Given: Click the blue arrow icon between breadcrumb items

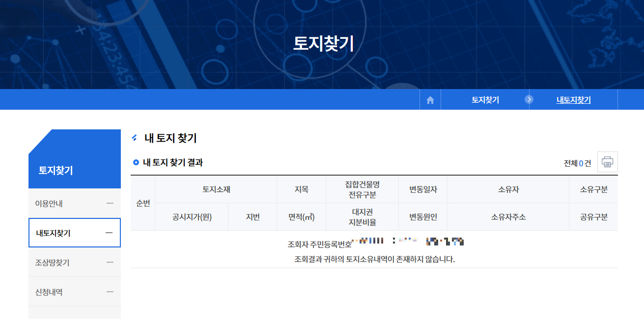Looking at the screenshot, I should coord(529,99).
